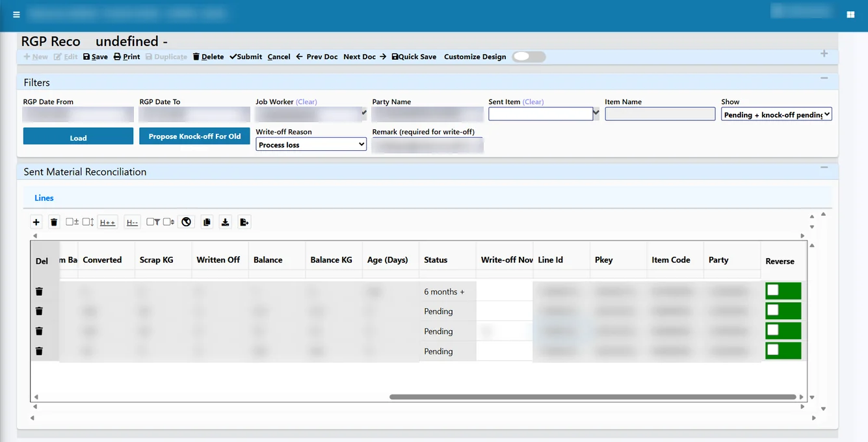This screenshot has width=868, height=442.
Task: Open the Job Worker dropdown arrow
Action: pos(364,114)
